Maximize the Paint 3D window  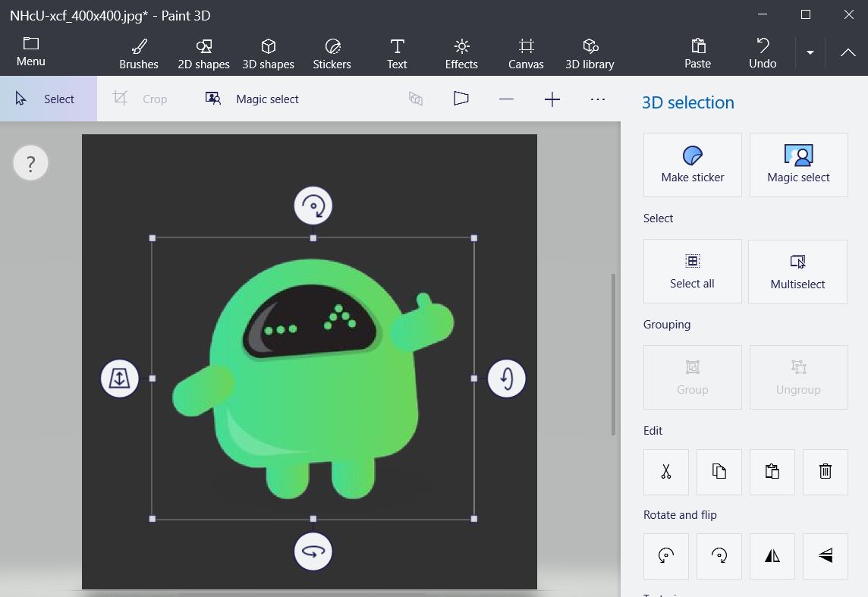[806, 14]
